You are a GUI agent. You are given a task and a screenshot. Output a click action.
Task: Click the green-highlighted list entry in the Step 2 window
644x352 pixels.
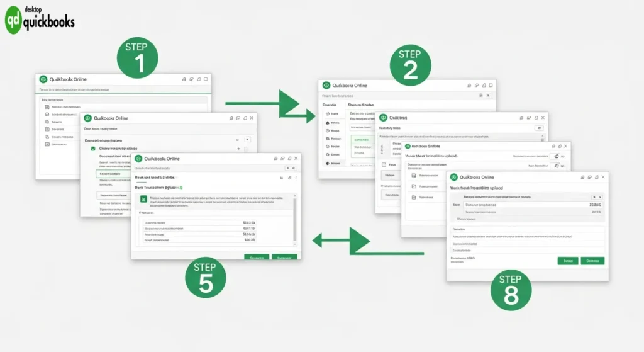point(362,140)
